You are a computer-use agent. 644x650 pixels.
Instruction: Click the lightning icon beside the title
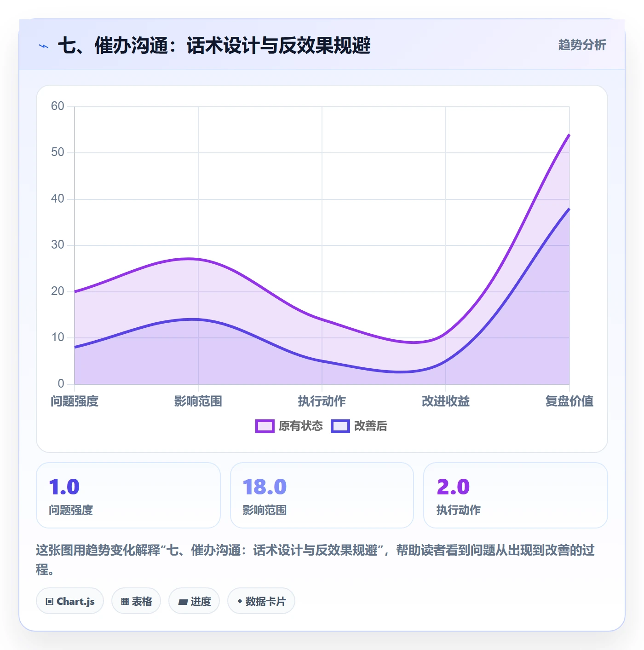point(44,46)
